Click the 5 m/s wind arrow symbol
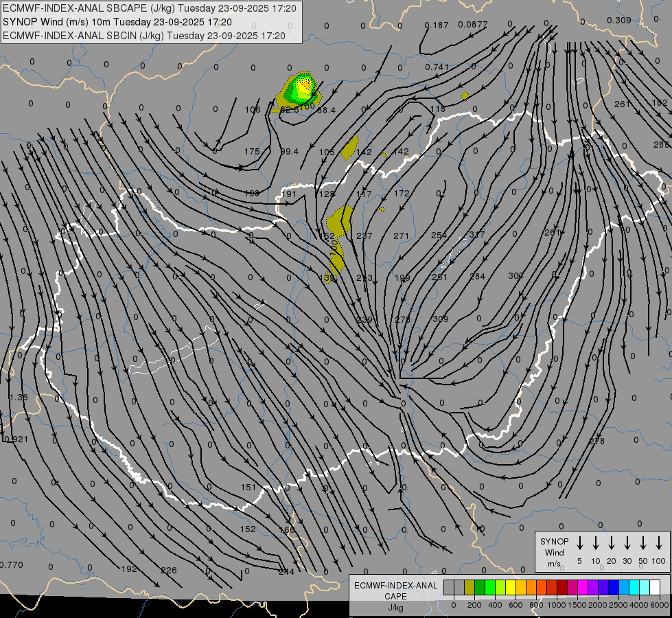Image resolution: width=672 pixels, height=618 pixels. (x=579, y=543)
